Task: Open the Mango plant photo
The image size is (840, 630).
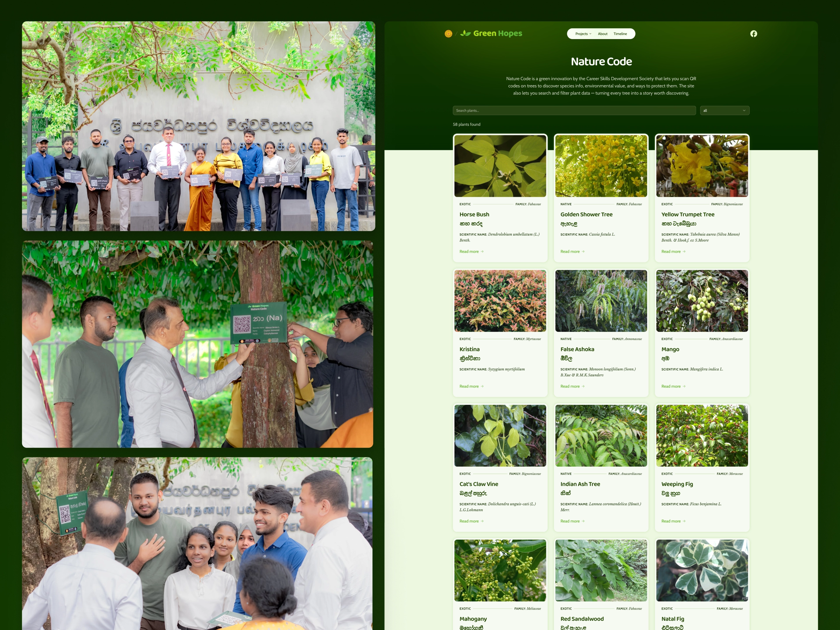Action: click(x=702, y=301)
